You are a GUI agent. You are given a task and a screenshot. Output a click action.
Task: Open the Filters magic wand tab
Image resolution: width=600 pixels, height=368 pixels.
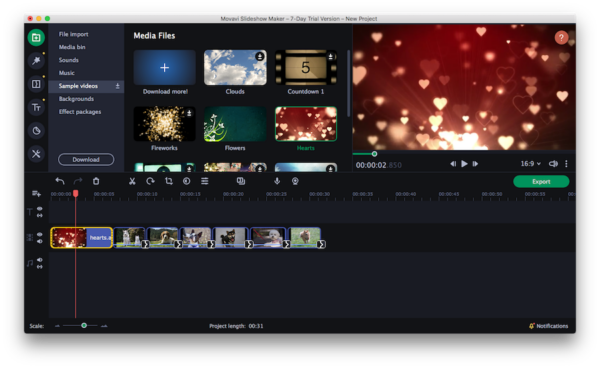[36, 60]
